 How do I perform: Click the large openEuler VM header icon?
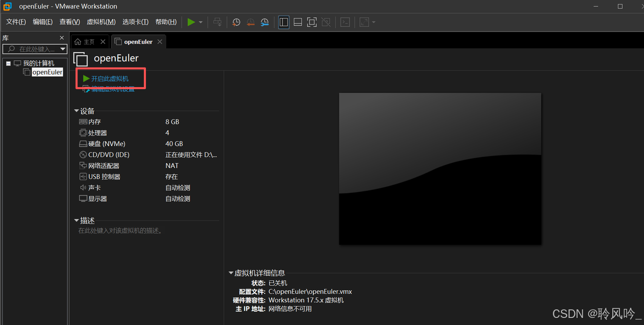click(81, 59)
